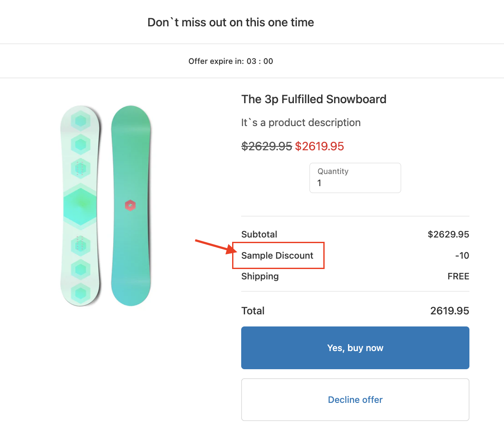Click the Shipping row label
The width and height of the screenshot is (504, 437).
point(260,276)
